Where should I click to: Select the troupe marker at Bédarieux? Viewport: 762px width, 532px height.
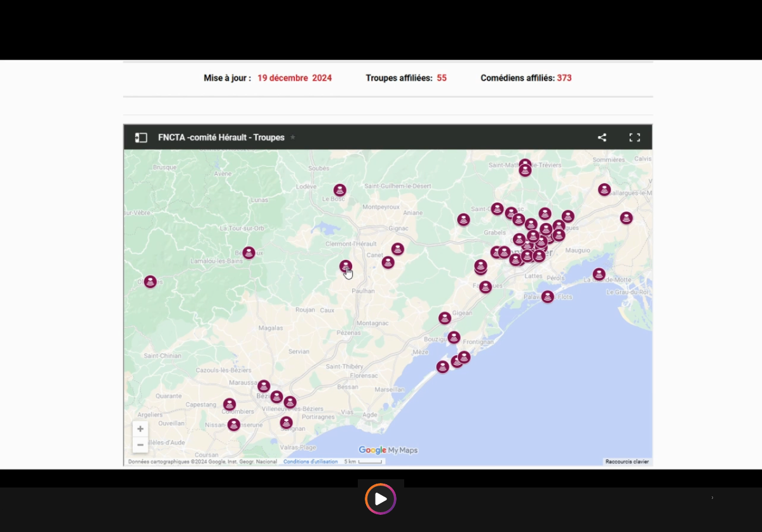[x=249, y=252]
